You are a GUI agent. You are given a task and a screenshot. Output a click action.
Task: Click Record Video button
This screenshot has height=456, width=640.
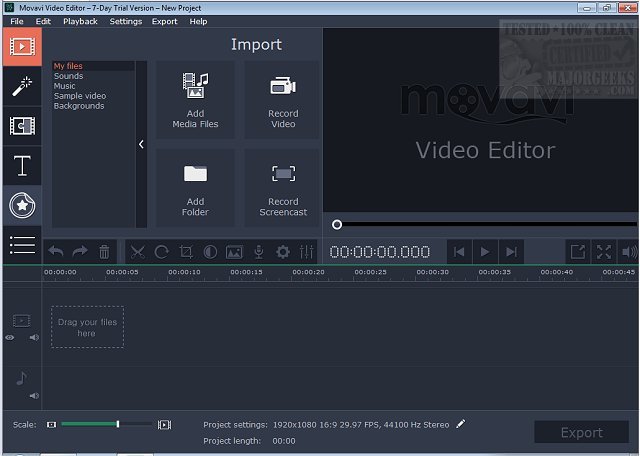(x=283, y=100)
